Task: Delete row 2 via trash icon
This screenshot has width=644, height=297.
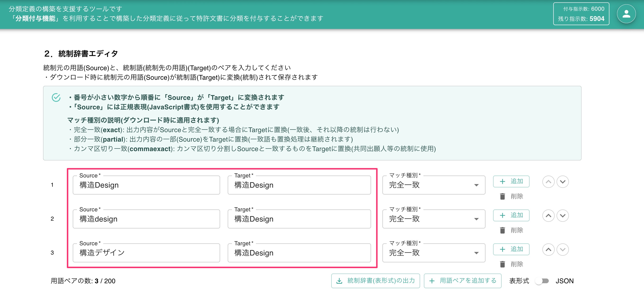Action: coord(502,230)
